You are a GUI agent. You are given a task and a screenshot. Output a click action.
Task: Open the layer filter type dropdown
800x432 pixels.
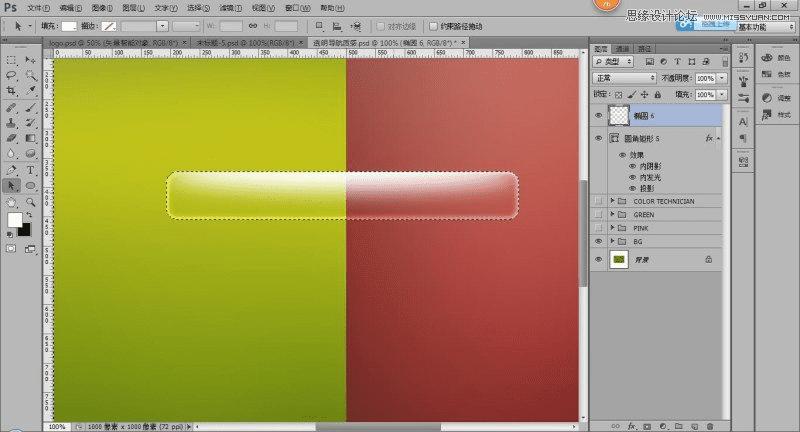(613, 62)
